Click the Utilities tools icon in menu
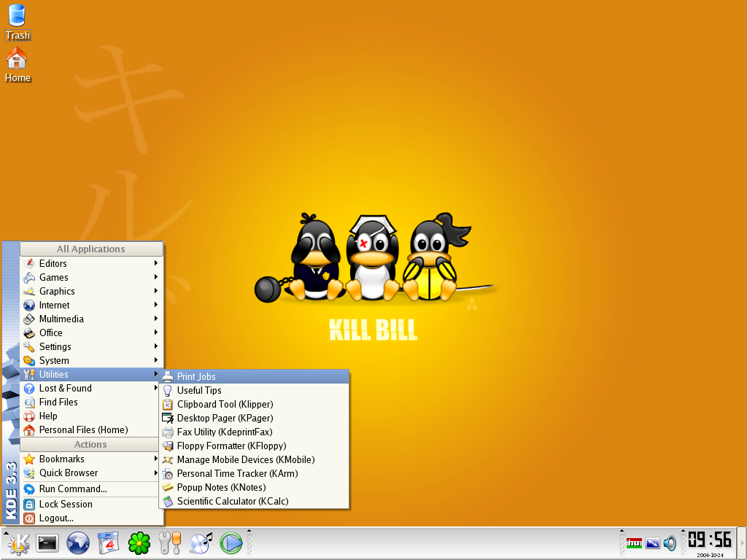 pos(29,374)
